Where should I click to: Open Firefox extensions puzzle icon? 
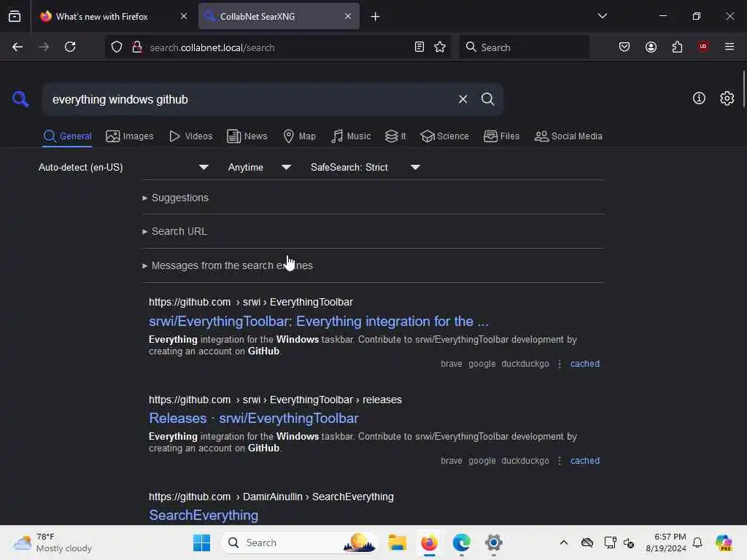(x=677, y=47)
